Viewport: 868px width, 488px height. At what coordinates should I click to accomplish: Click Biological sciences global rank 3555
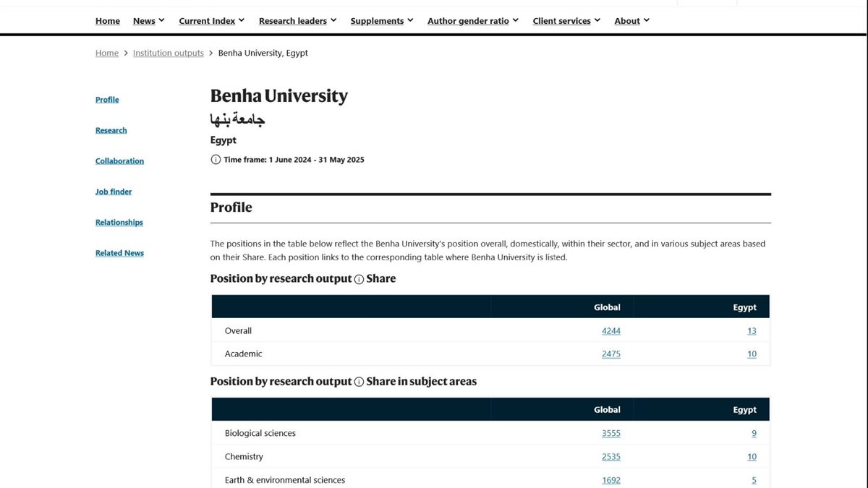610,434
